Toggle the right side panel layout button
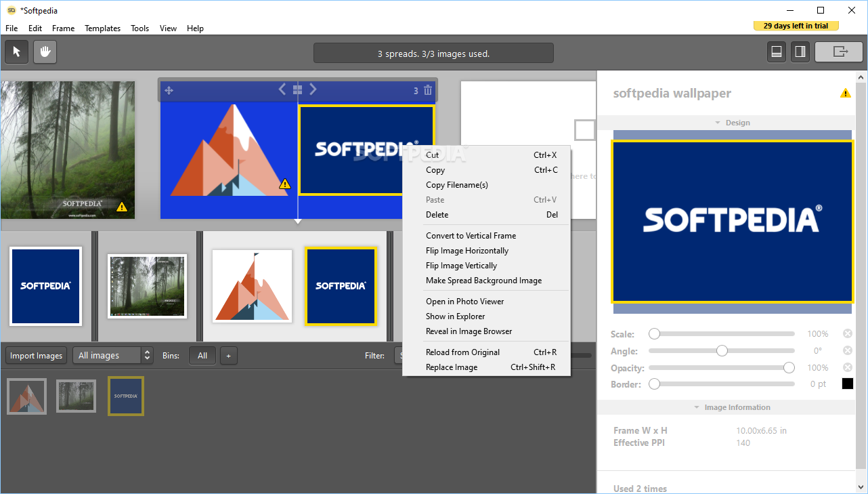This screenshot has width=868, height=494. click(800, 52)
